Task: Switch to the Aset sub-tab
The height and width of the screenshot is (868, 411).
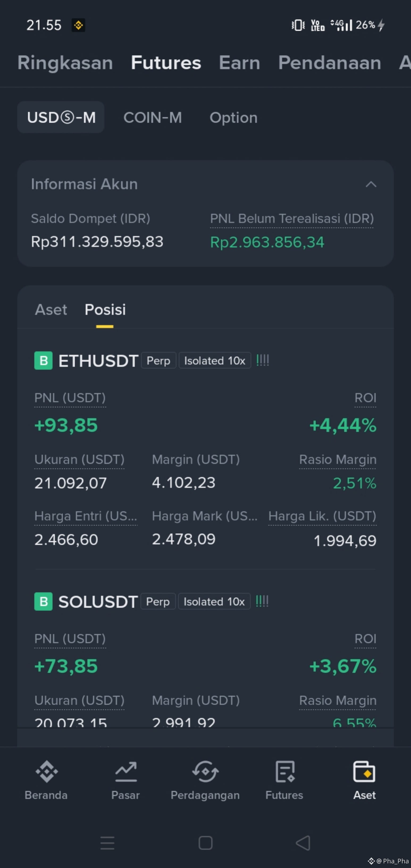Action: point(51,310)
